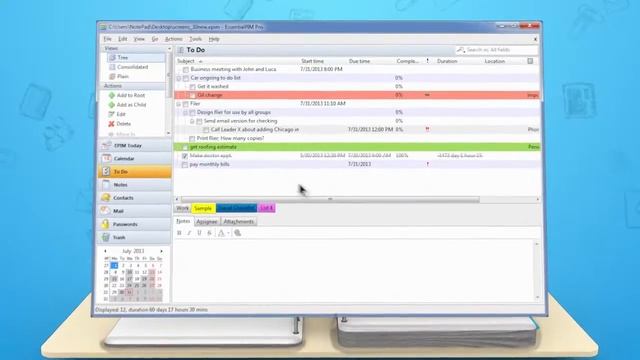Open the Trash bin icon

106,237
